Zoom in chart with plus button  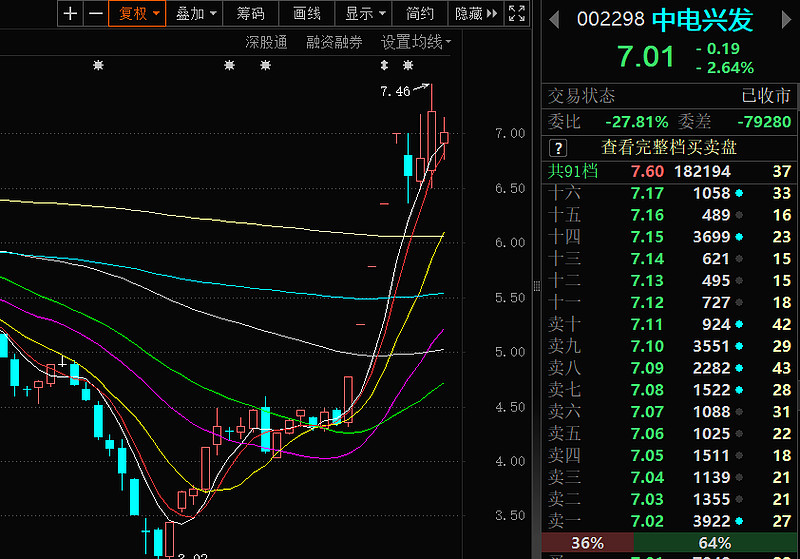[70, 13]
